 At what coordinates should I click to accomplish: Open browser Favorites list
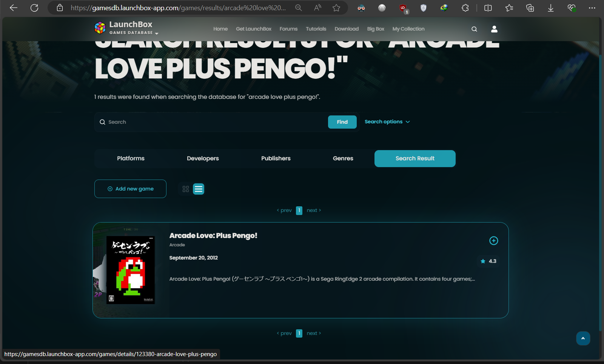[509, 8]
